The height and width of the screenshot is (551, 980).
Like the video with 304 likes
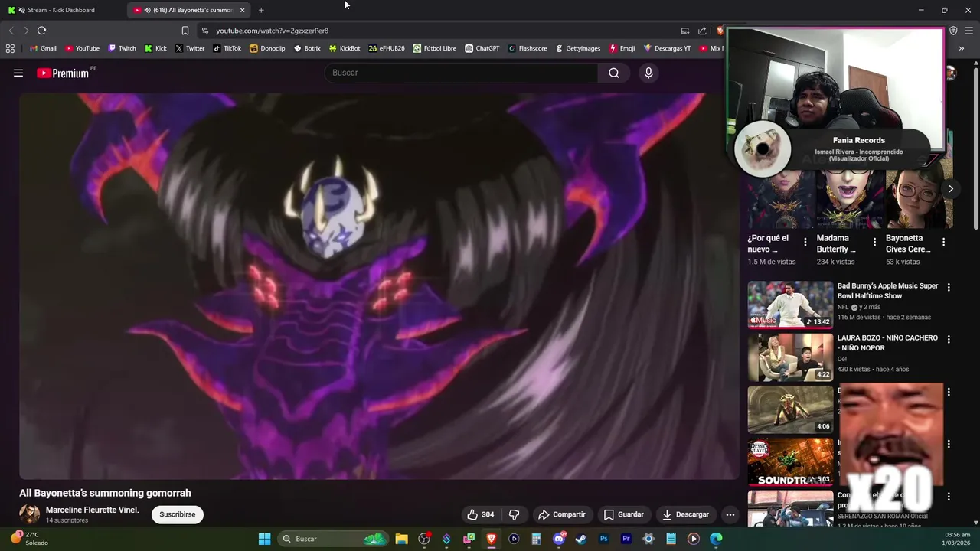(481, 514)
